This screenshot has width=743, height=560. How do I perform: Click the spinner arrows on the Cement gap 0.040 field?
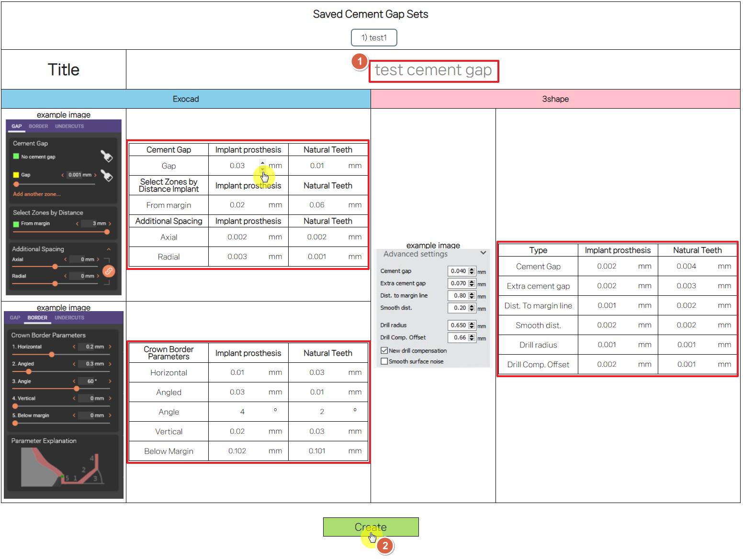(x=472, y=271)
